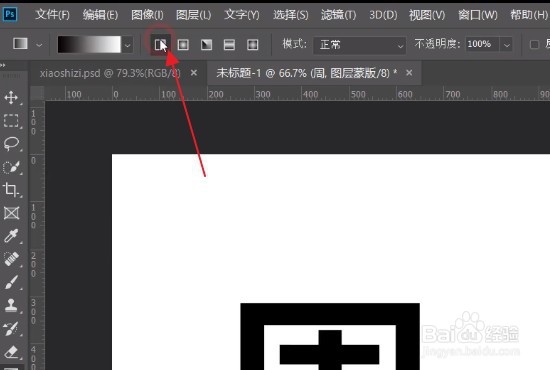Choose the Angle Gradient style button

(206, 45)
